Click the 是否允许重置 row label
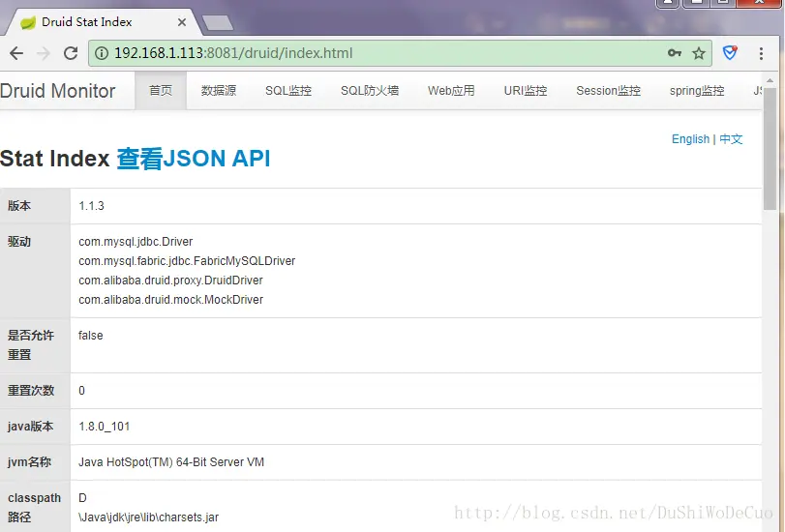785x532 pixels. [31, 344]
